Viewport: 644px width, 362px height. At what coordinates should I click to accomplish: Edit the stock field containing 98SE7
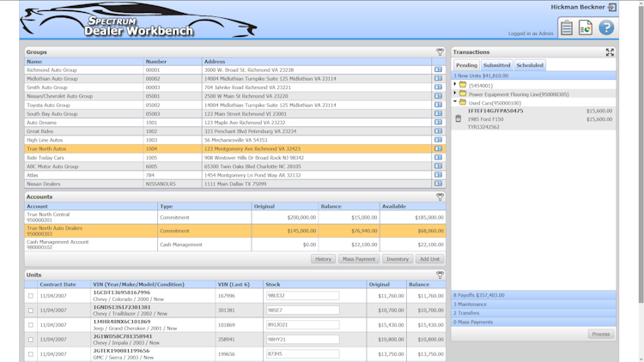click(303, 311)
